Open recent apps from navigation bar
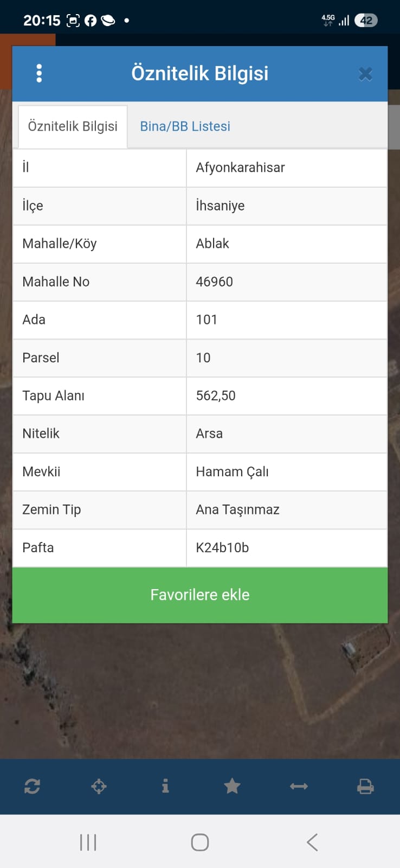The width and height of the screenshot is (400, 868). (88, 843)
